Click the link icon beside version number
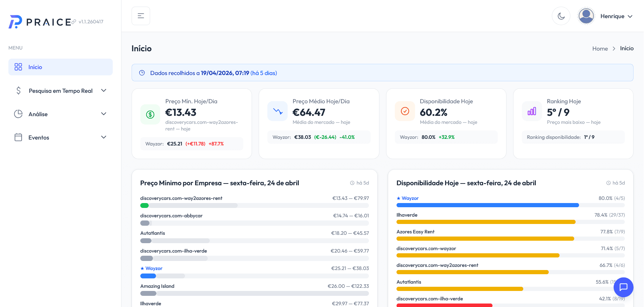Image resolution: width=644 pixels, height=307 pixels. coord(74,22)
